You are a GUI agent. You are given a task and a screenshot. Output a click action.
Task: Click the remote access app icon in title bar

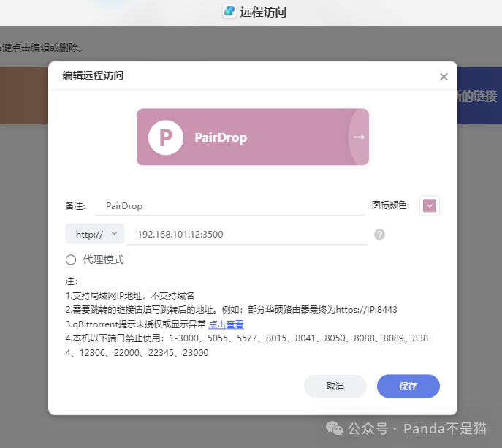pyautogui.click(x=229, y=11)
